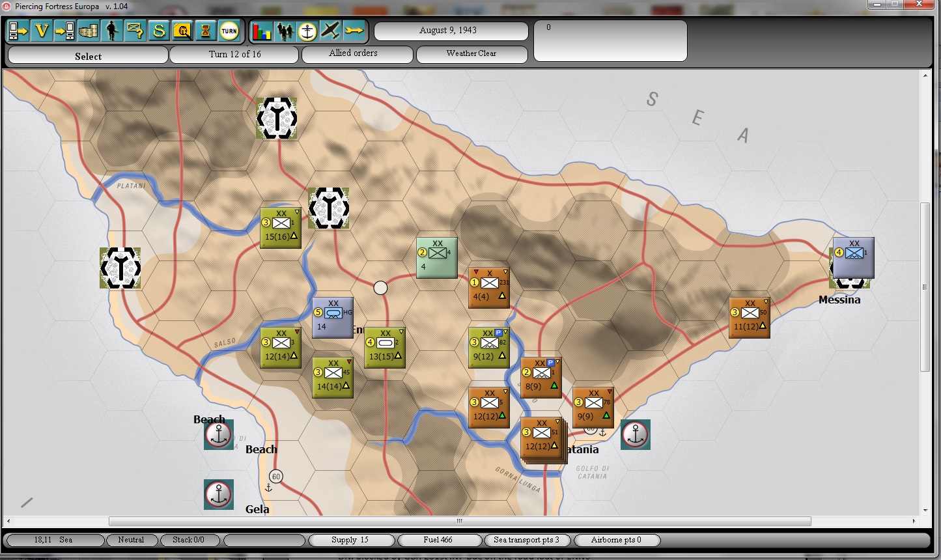Click the white objective circle on the road
The height and width of the screenshot is (560, 941).
coord(380,287)
